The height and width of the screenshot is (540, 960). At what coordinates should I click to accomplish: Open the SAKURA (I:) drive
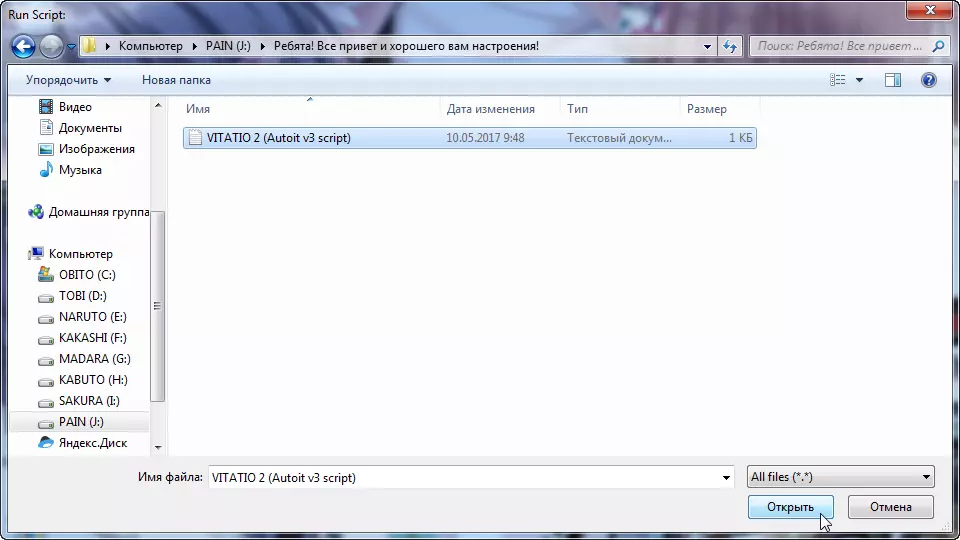89,401
